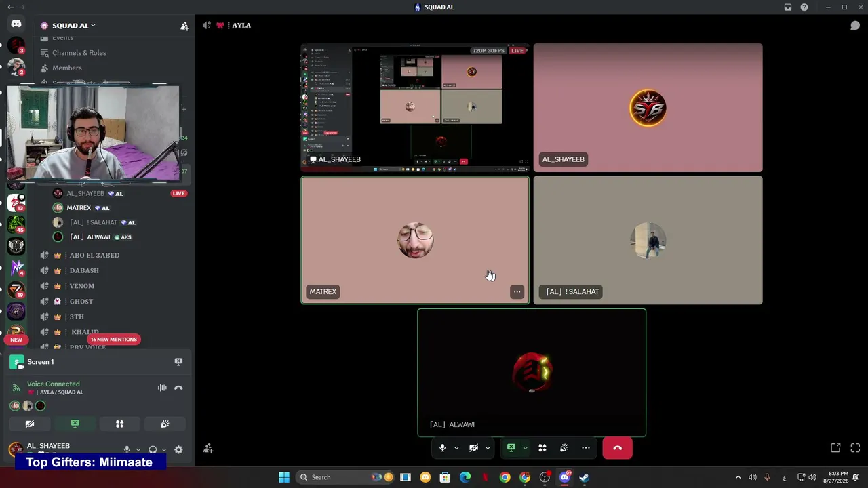Join 3TH voice channel

click(x=77, y=317)
